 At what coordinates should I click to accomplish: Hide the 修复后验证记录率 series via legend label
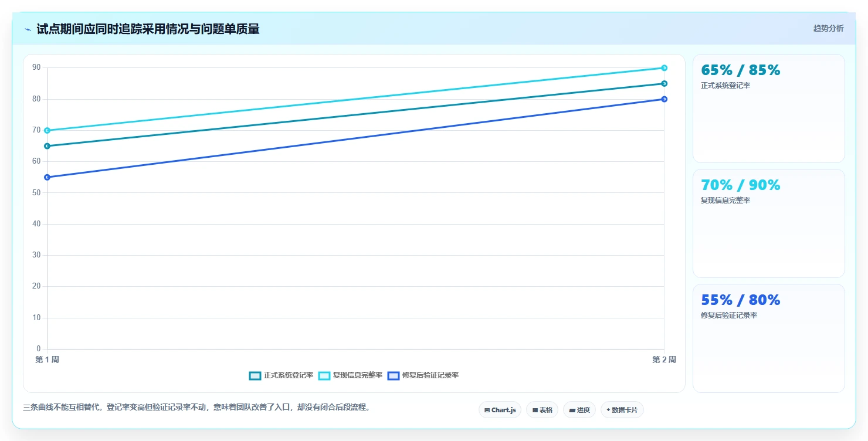click(x=430, y=375)
